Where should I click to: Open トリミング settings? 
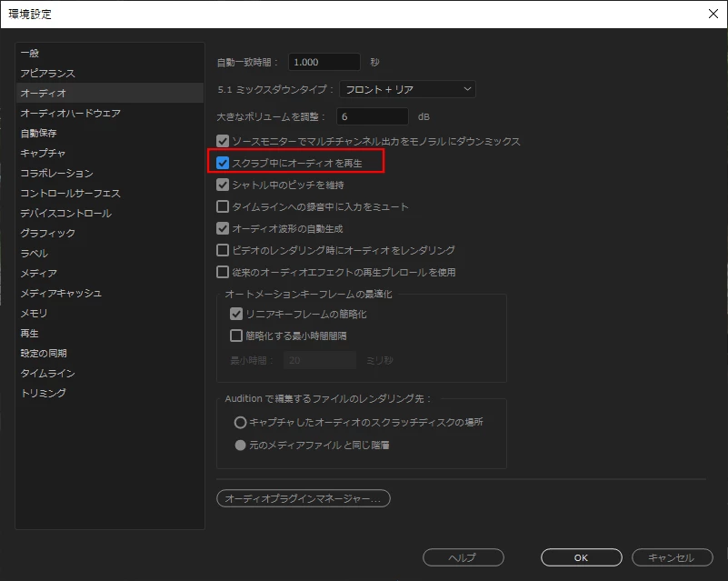click(110, 393)
